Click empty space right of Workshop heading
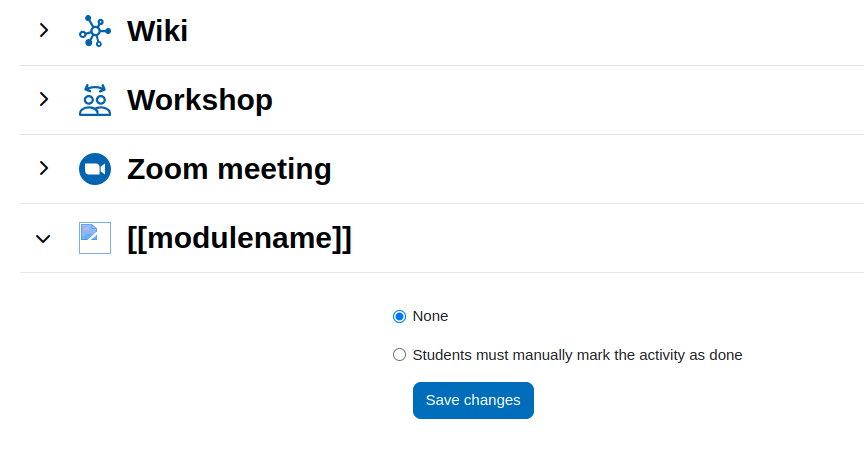 [x=568, y=100]
